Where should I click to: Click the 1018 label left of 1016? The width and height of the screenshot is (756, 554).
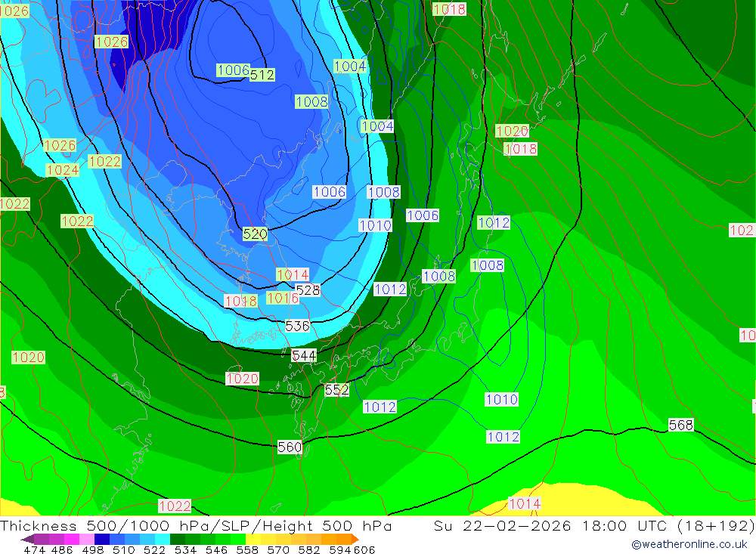tap(241, 301)
